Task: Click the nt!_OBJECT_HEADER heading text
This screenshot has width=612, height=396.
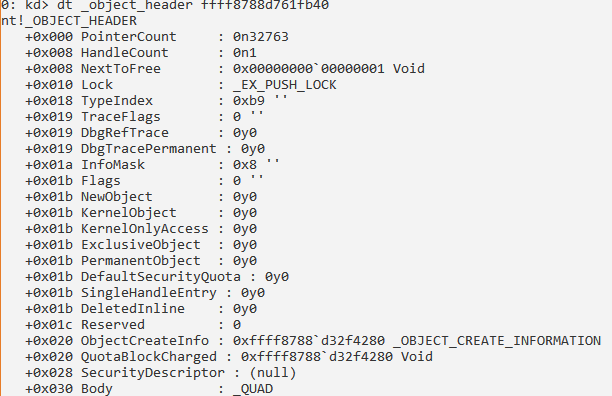Action: (x=69, y=21)
